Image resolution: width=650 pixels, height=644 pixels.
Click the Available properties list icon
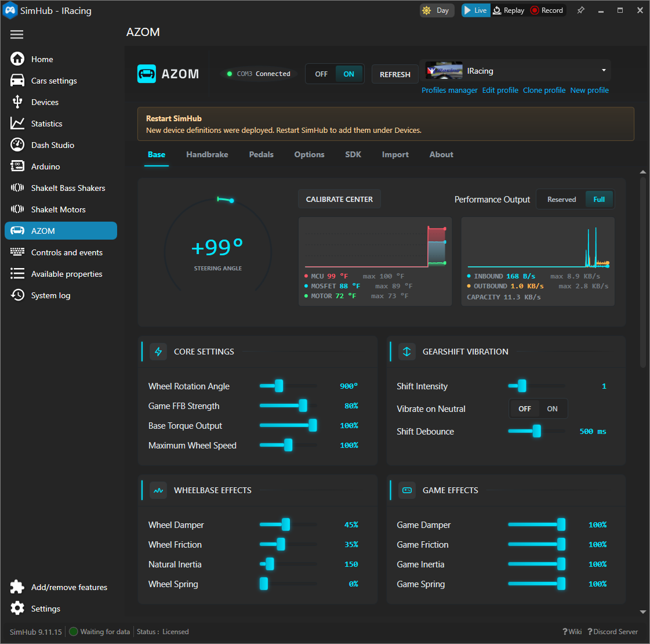17,273
